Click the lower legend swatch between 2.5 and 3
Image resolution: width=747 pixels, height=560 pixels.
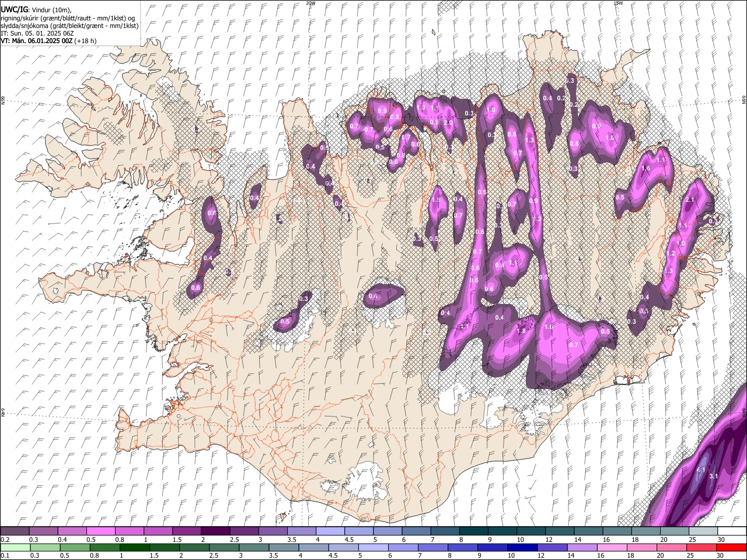pyautogui.click(x=224, y=547)
